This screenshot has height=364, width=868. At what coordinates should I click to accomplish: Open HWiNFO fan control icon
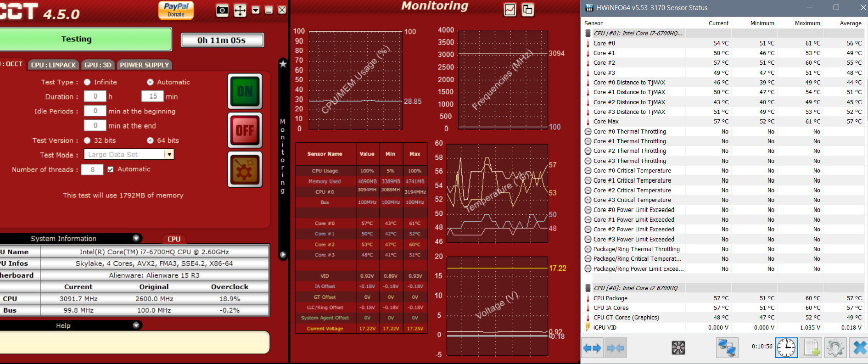point(678,348)
